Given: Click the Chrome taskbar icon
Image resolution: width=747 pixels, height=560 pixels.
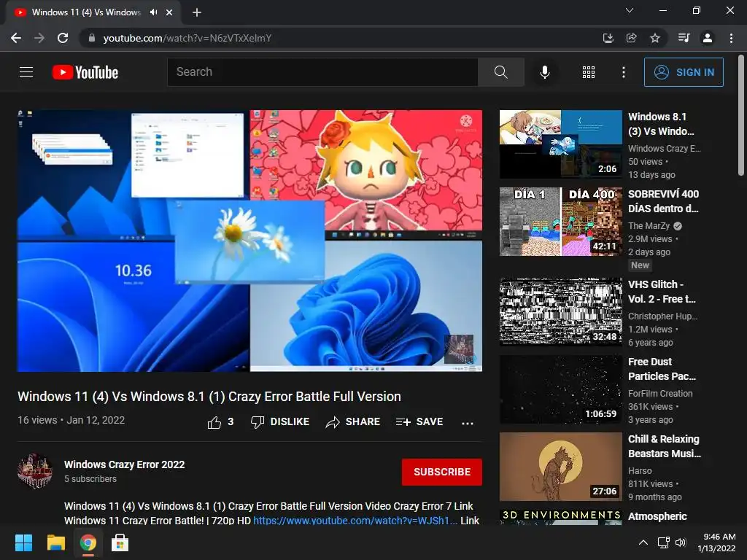Looking at the screenshot, I should [x=88, y=542].
